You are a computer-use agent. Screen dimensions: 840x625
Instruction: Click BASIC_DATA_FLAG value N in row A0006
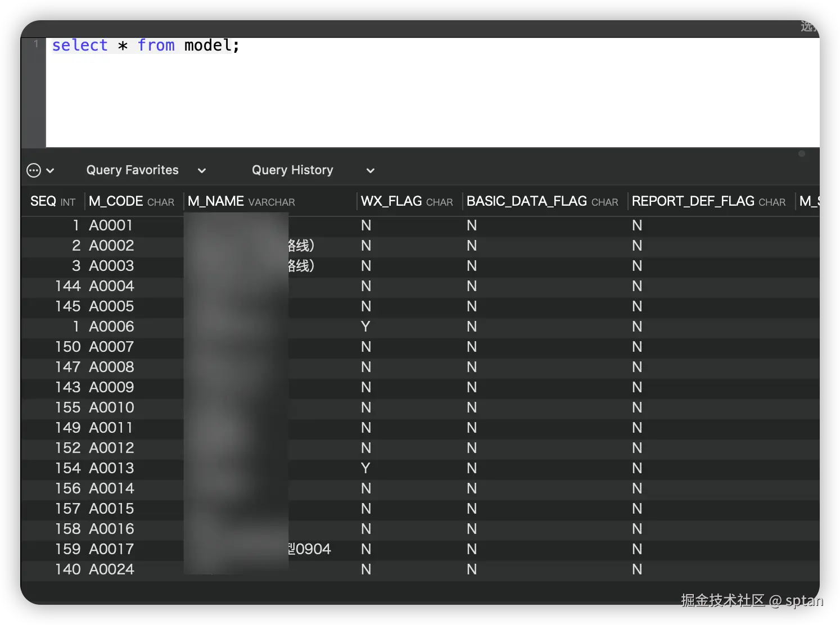[x=472, y=327]
